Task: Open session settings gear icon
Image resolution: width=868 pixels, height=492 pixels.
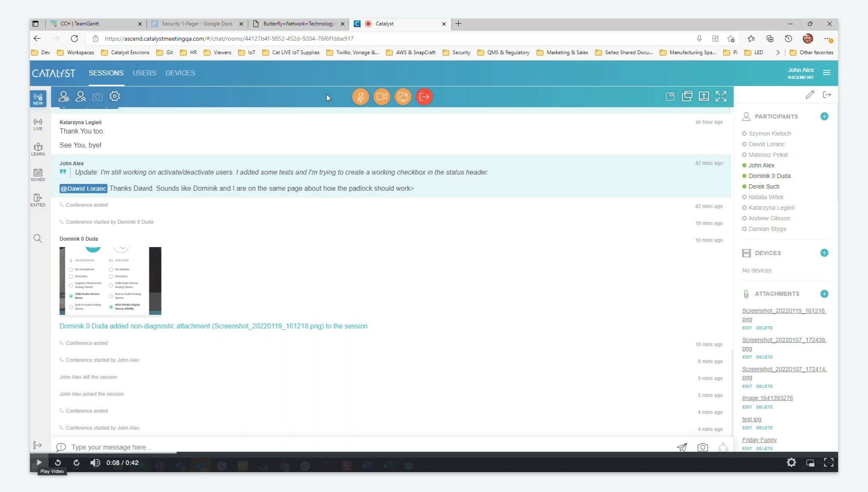Action: click(x=114, y=97)
